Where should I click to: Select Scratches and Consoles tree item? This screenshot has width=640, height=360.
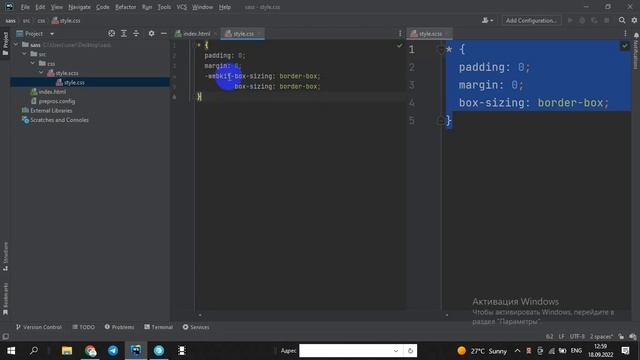click(59, 120)
